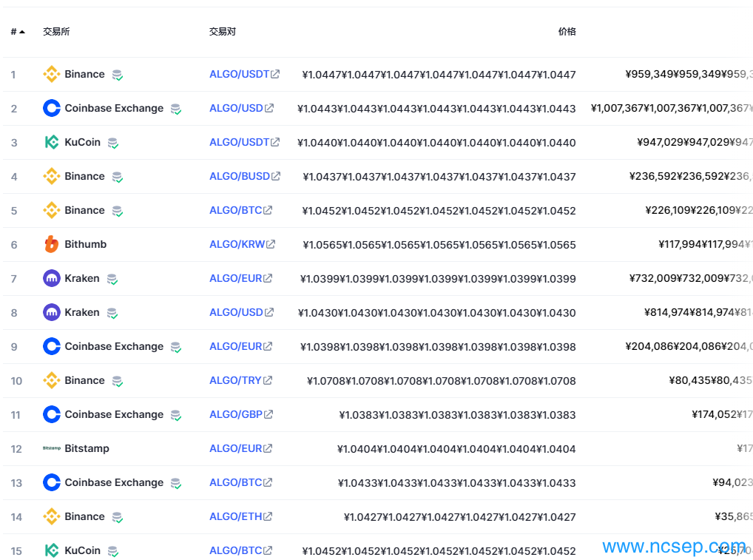Click the reserves badge in row 5
Viewport: 753px width, 560px height.
(117, 212)
